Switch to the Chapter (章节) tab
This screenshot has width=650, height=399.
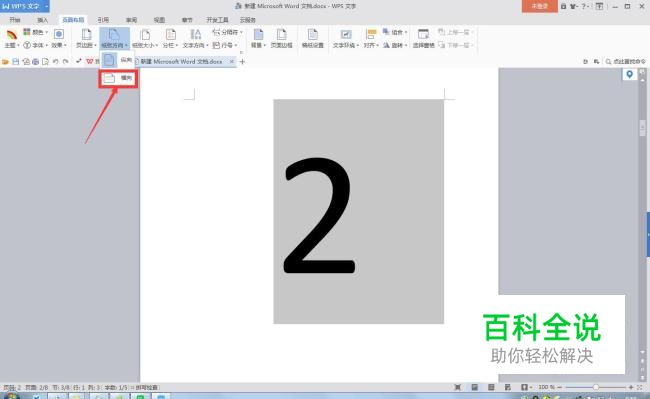pos(187,20)
